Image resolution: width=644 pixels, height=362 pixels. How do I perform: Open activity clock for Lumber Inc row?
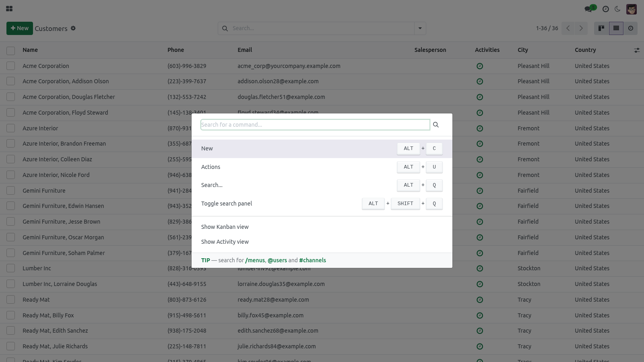[x=480, y=268]
